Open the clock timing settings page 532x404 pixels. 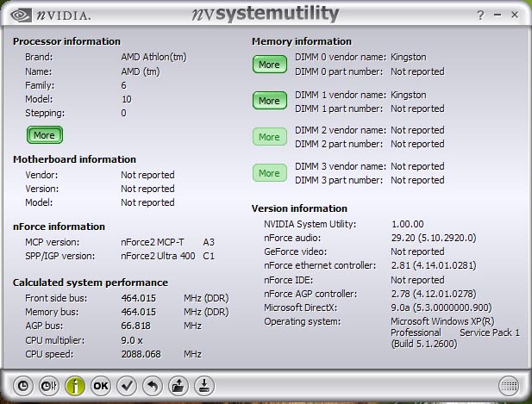pyautogui.click(x=22, y=386)
